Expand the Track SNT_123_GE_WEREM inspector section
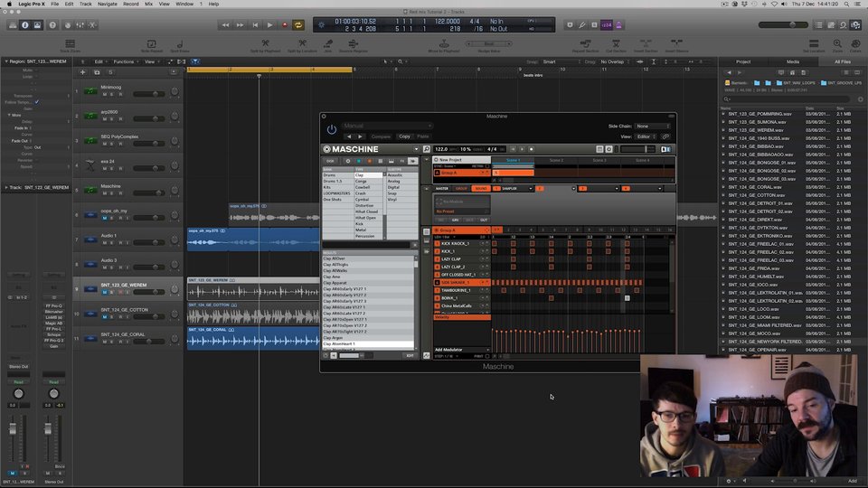Viewport: 868px width, 488px height. tap(6, 188)
